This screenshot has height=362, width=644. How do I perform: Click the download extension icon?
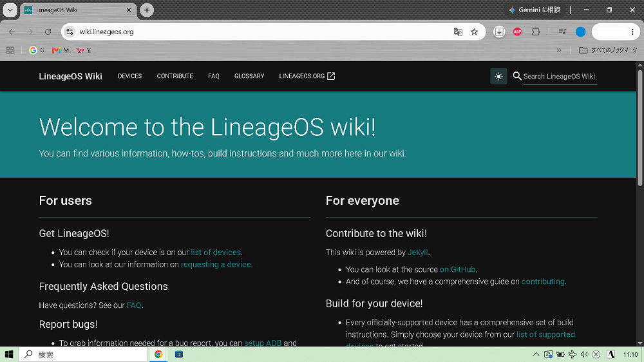[499, 32]
